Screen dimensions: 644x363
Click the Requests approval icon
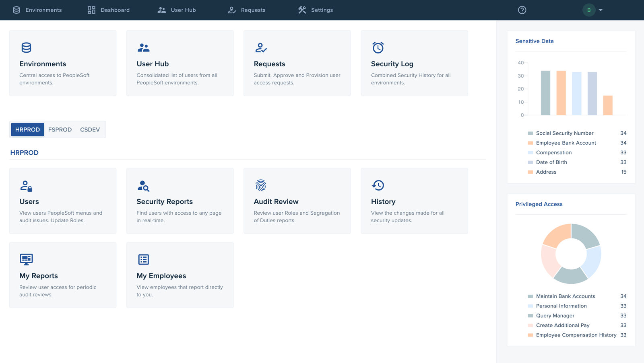[260, 47]
